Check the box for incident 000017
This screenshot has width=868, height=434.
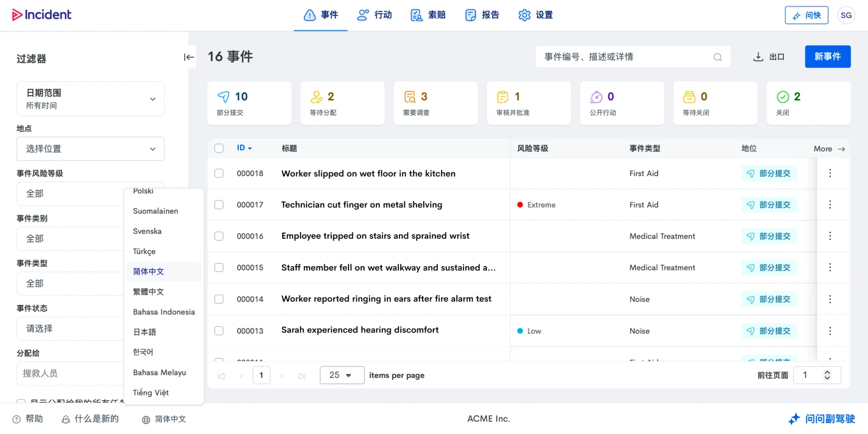coord(219,205)
